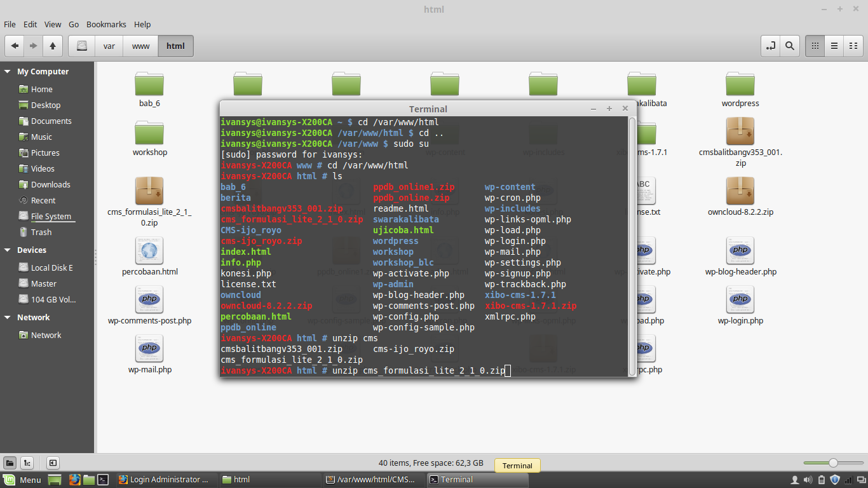Click the show desktop panel icon
The height and width of the screenshot is (488, 868).
coord(55,480)
